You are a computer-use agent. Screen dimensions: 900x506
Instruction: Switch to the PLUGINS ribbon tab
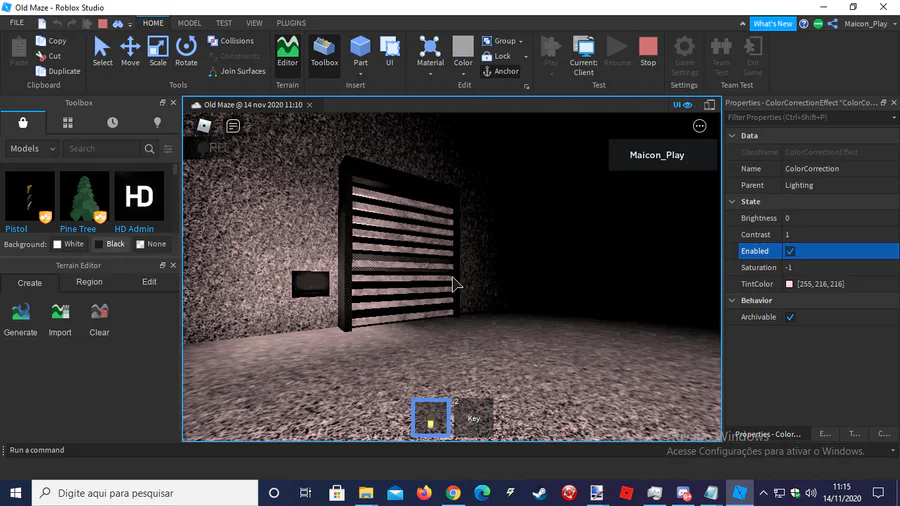[x=291, y=23]
